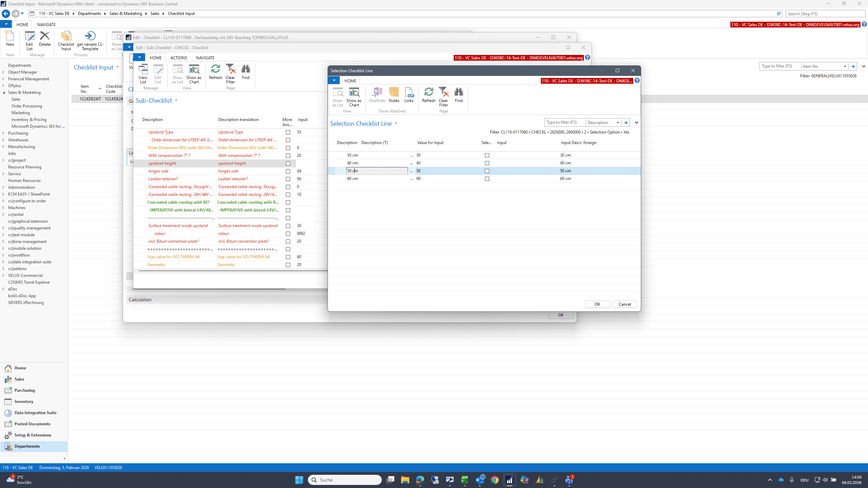Toggle More Answers checkbox for upstand height
The width and height of the screenshot is (868, 488).
[288, 163]
